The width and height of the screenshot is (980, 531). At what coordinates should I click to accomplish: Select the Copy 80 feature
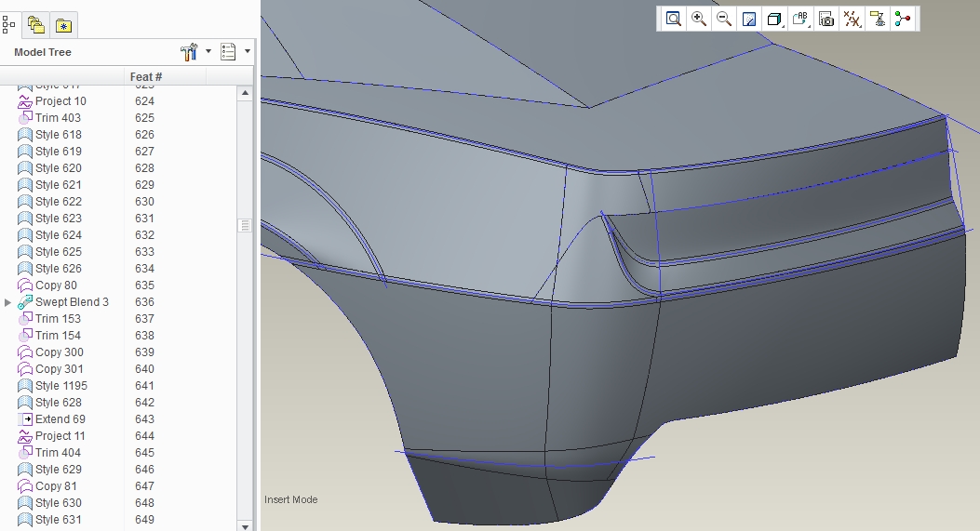click(56, 285)
